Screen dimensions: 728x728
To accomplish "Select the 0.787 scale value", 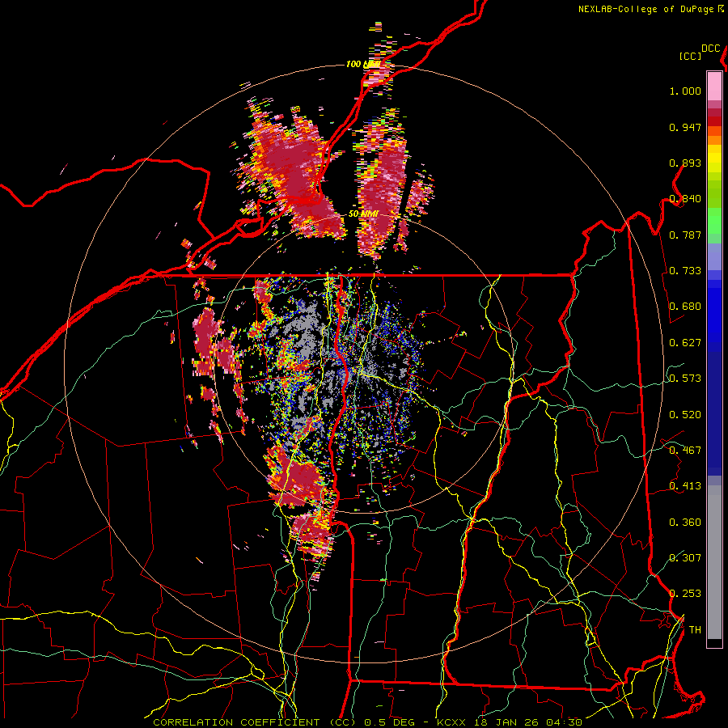I will pos(685,235).
